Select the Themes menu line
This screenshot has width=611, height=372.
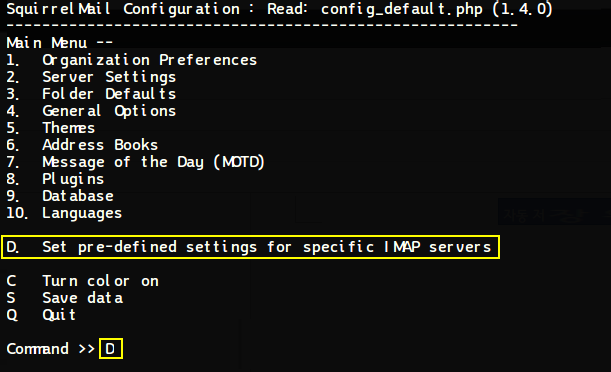(51, 128)
